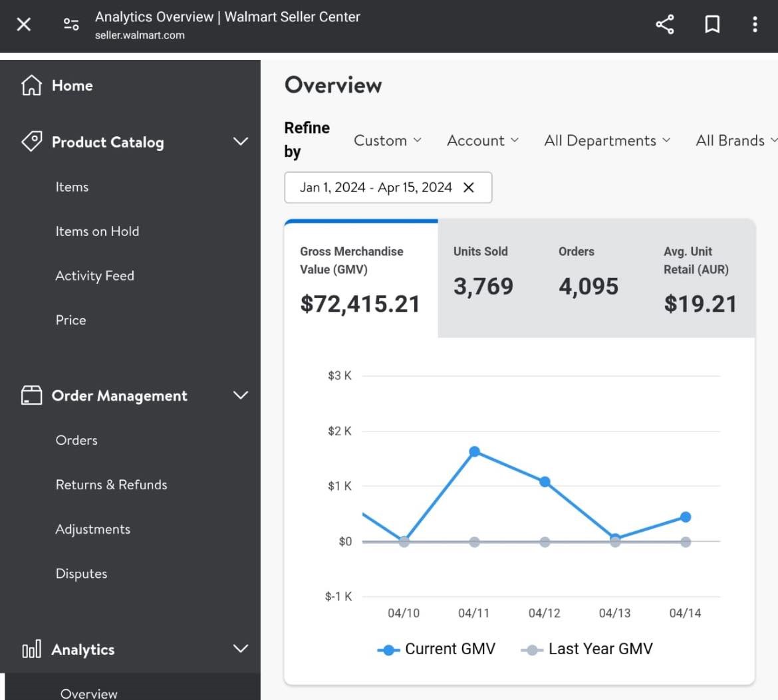Bookmark this page using the bookmark icon
This screenshot has height=700, width=778.
[712, 25]
